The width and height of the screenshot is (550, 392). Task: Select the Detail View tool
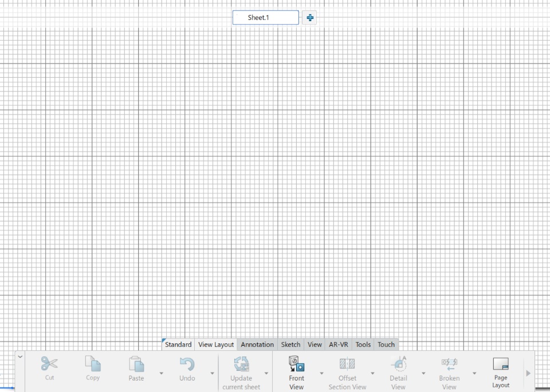(x=399, y=373)
